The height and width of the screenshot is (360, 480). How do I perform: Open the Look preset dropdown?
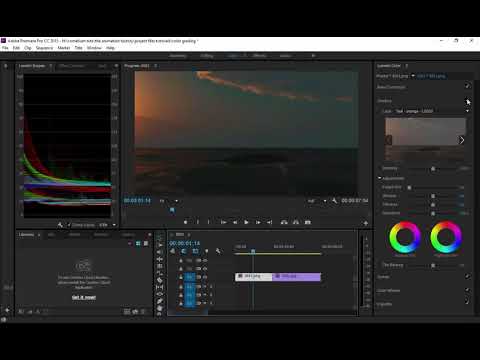pos(467,111)
